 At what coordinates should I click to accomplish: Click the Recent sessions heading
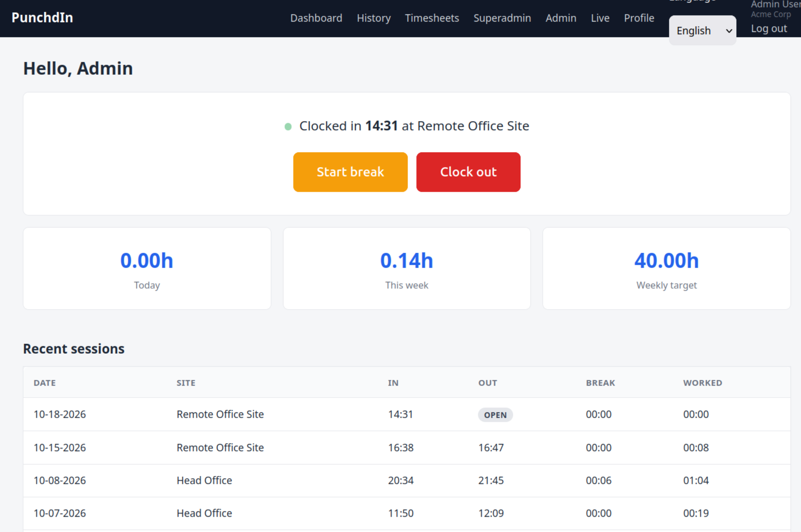[74, 349]
